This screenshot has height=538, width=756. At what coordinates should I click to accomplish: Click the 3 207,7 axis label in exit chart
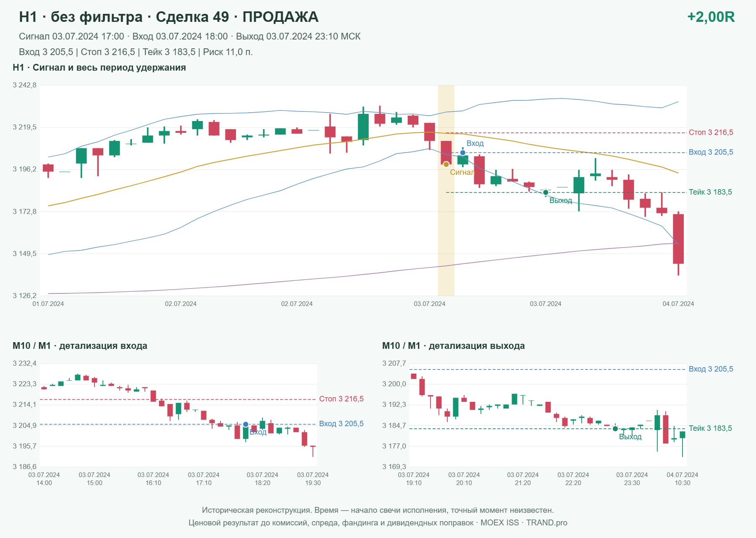[394, 364]
